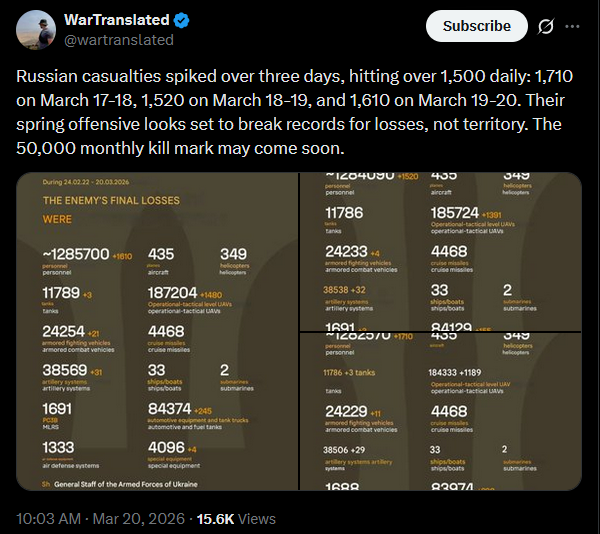Viewport: 600px width, 534px height.
Task: Click the WarTranslated profile avatar
Action: click(36, 30)
